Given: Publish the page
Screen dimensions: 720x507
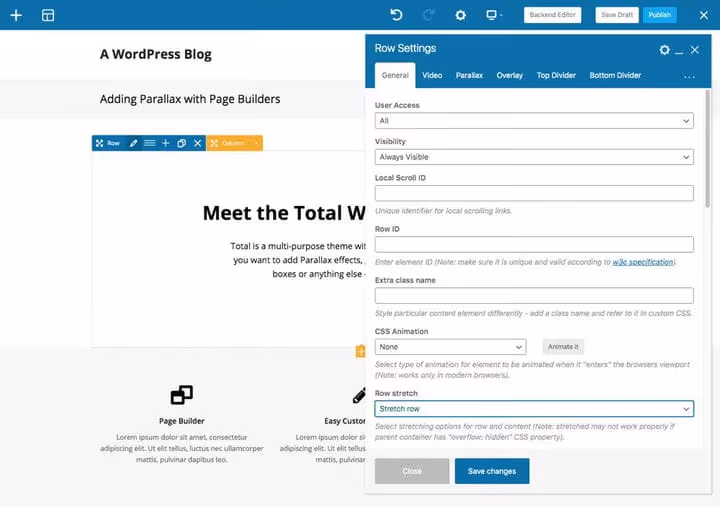Looking at the screenshot, I should (659, 15).
